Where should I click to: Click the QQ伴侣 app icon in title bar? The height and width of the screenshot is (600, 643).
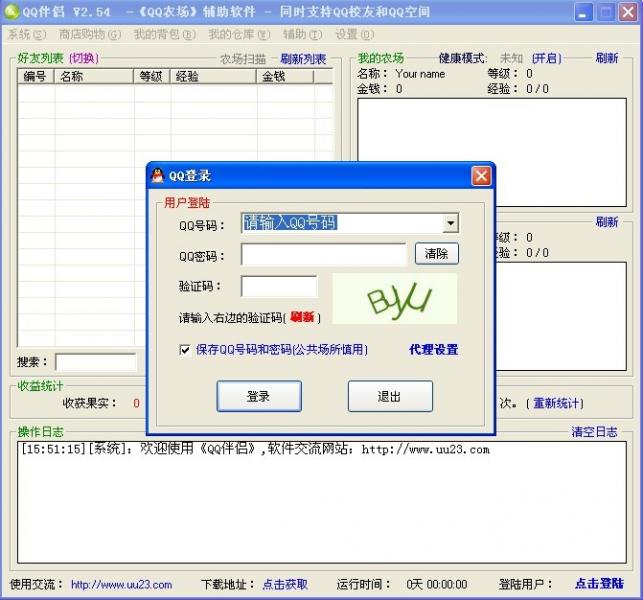(x=11, y=11)
